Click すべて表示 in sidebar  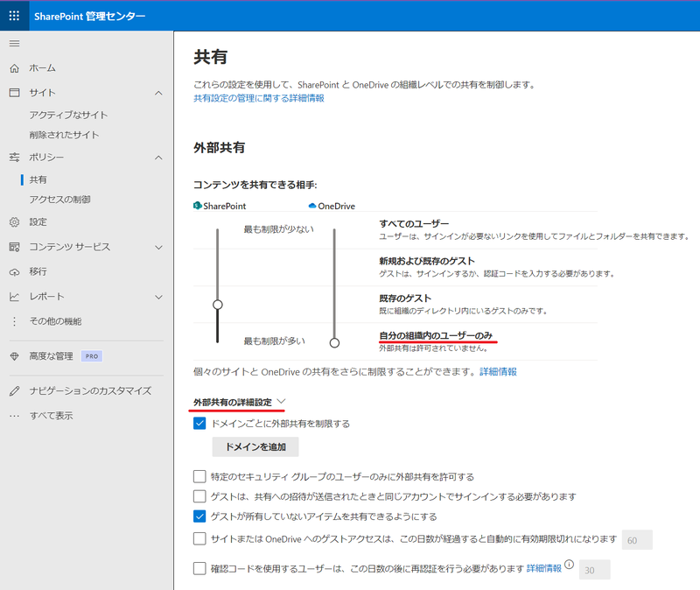click(x=51, y=416)
